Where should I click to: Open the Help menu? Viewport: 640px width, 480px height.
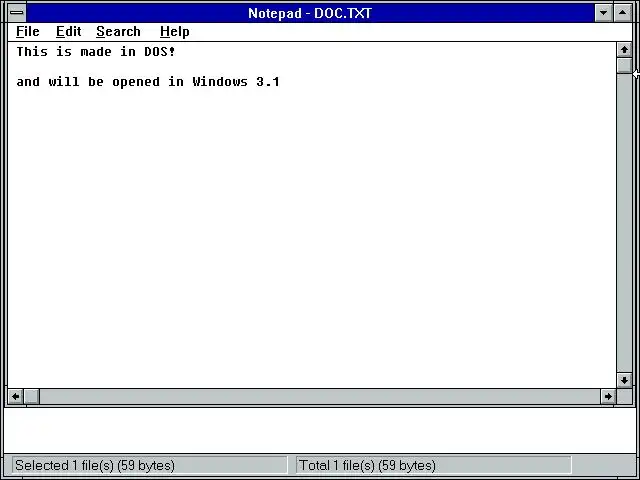click(x=175, y=32)
